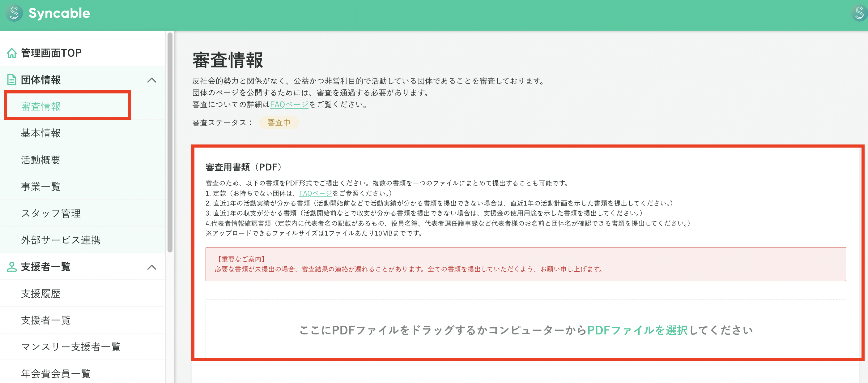Open スタッフ管理 page

click(x=51, y=213)
